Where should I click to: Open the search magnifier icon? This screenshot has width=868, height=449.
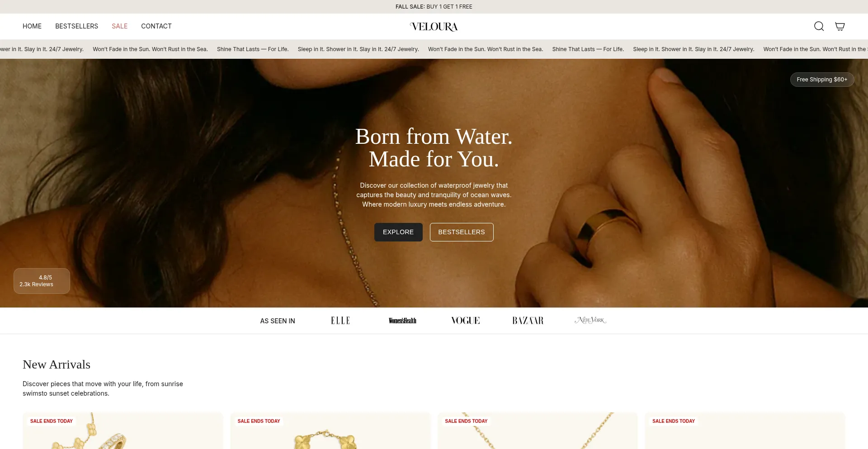[819, 26]
